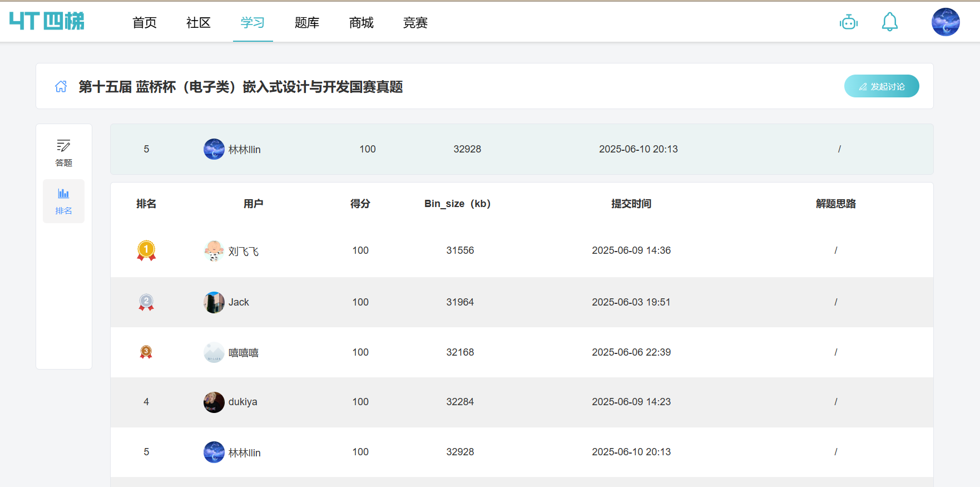Click bin size value 32284

(460, 402)
